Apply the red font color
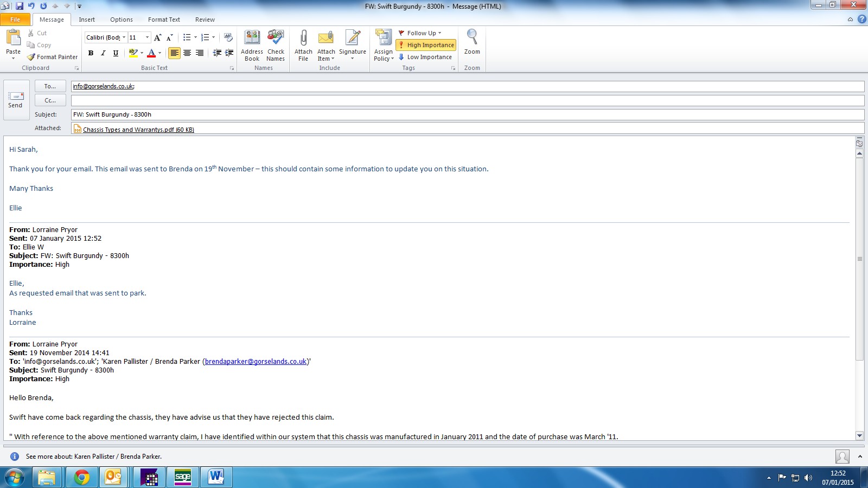The image size is (868, 488). [151, 53]
